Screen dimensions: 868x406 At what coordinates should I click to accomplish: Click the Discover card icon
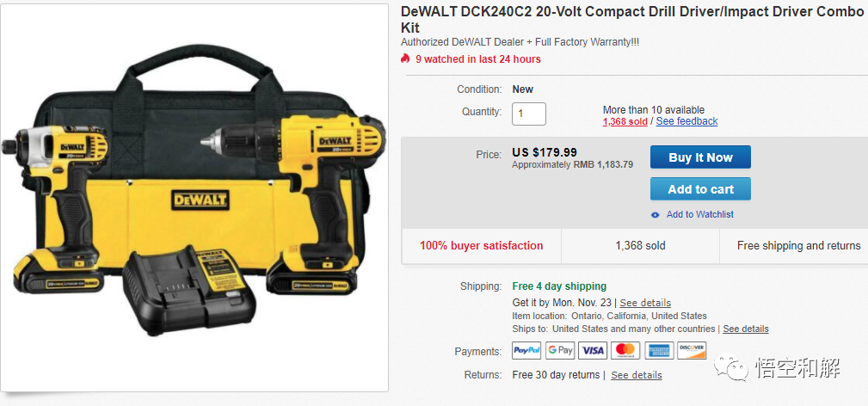(x=692, y=350)
